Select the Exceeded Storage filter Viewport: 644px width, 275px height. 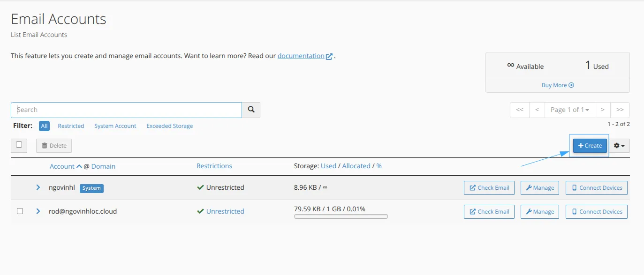pos(170,126)
